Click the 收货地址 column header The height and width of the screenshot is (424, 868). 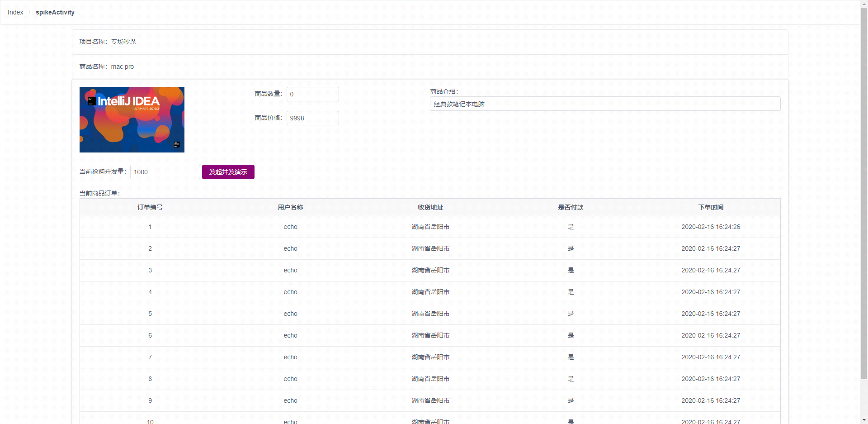430,207
